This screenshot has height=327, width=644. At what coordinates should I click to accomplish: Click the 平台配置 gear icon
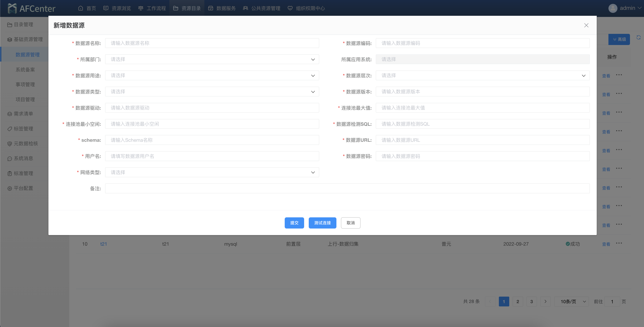(x=10, y=188)
